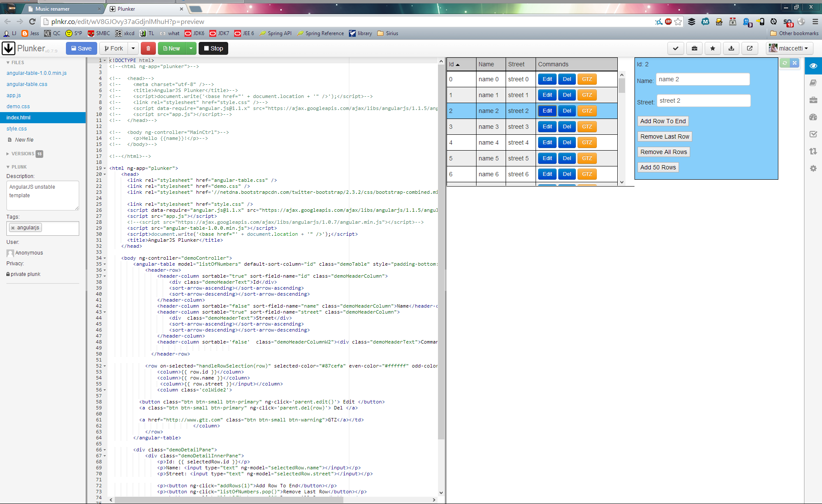Fold code at line 66 demoDetailPane div
822x504 pixels.
coord(104,450)
